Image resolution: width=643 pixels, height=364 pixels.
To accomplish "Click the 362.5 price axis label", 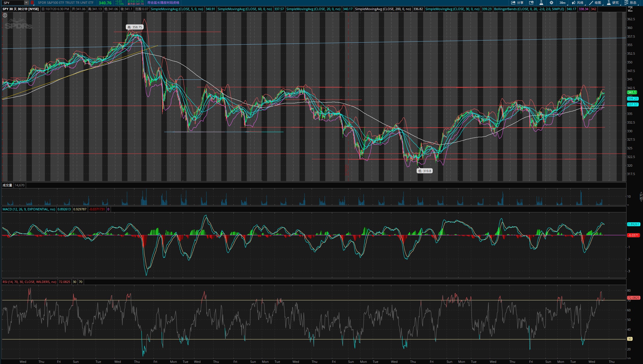I will [x=631, y=19].
